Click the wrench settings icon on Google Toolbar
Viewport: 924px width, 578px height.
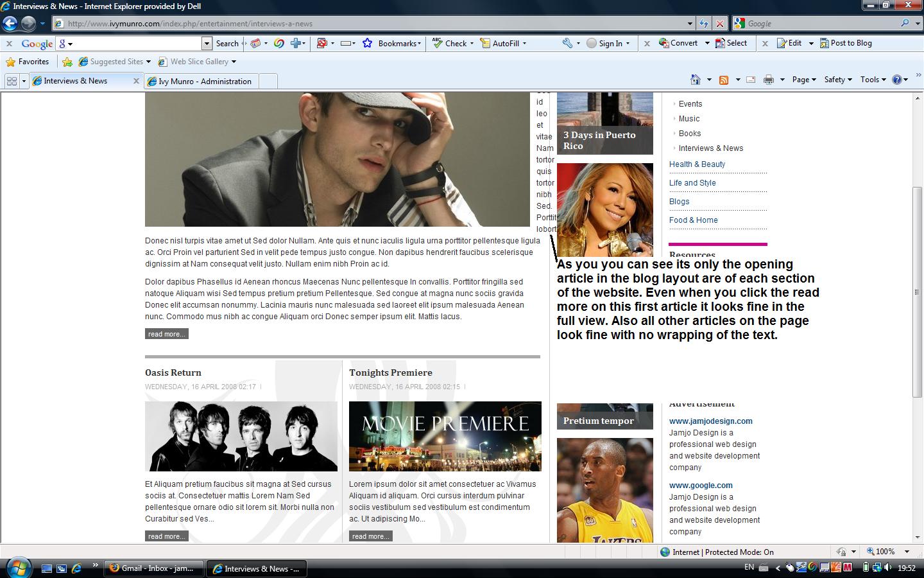pos(567,43)
